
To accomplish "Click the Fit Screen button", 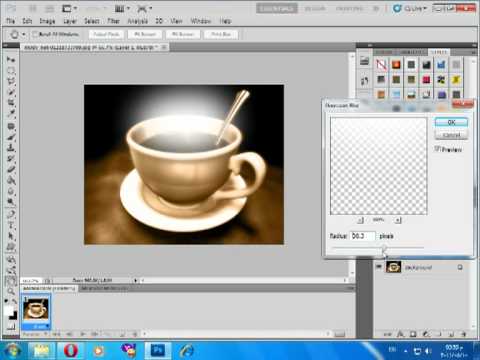I will pyautogui.click(x=145, y=34).
